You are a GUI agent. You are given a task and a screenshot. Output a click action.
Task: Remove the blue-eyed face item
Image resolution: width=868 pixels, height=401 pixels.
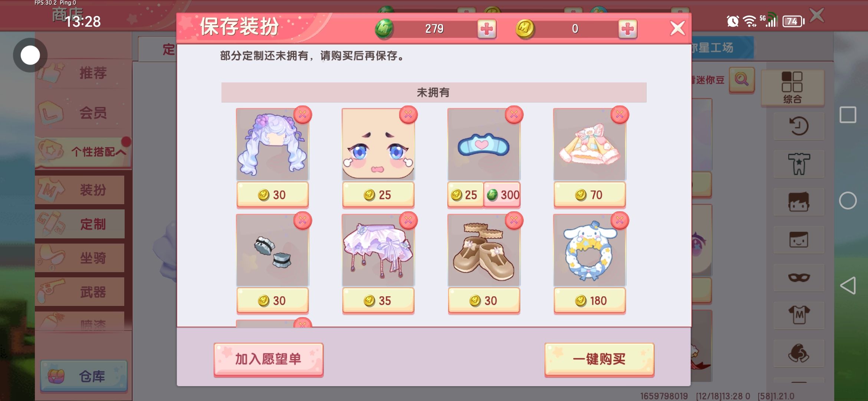(408, 114)
